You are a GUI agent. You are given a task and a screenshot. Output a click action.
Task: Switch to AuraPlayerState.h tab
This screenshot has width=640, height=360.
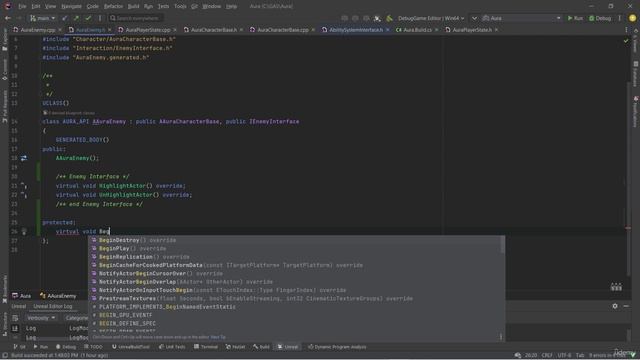(471, 30)
